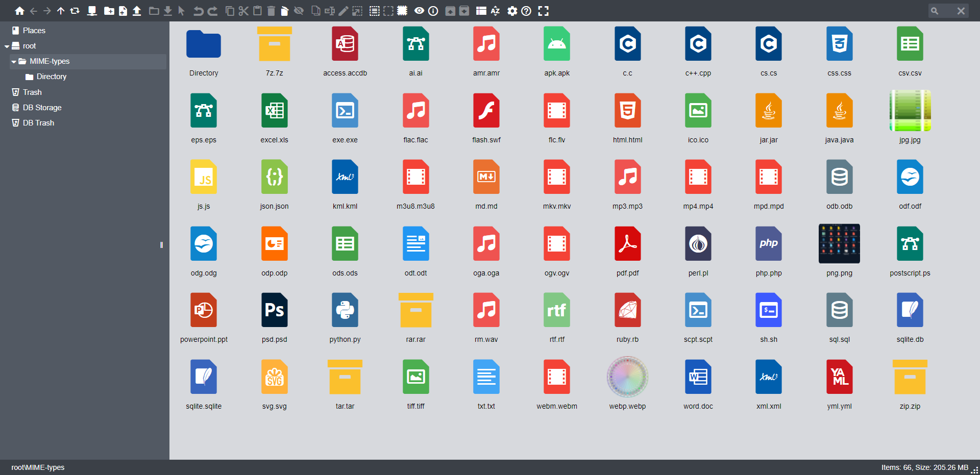The image size is (980, 475).
Task: Clear search with the X button
Action: (x=961, y=11)
